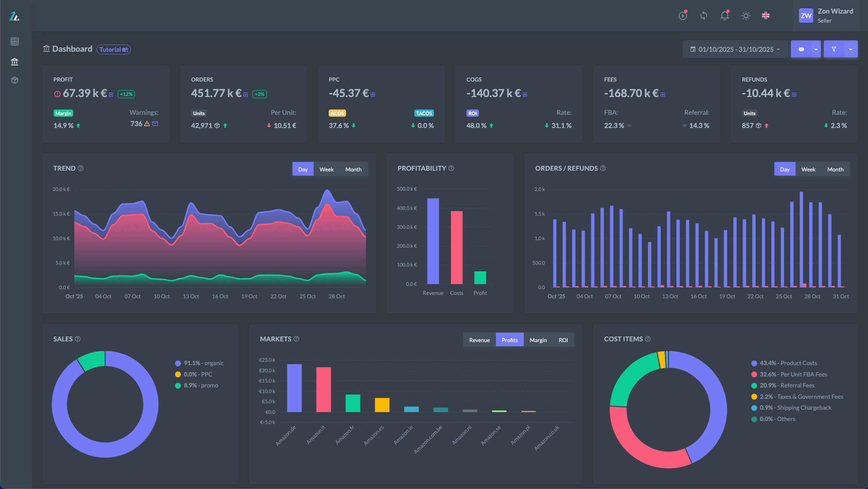
Task: Toggle Product Costs legend entry
Action: click(784, 363)
